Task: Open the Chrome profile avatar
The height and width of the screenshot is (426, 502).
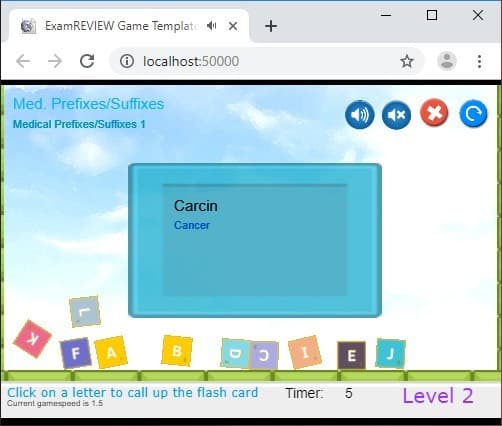Action: click(x=447, y=61)
